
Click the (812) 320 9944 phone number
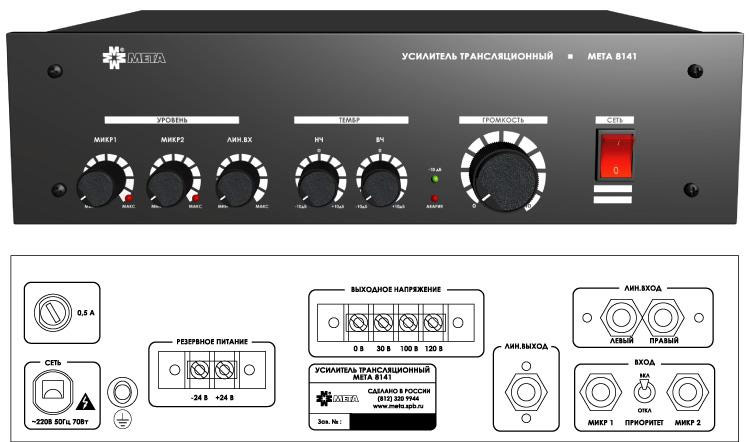pos(398,398)
